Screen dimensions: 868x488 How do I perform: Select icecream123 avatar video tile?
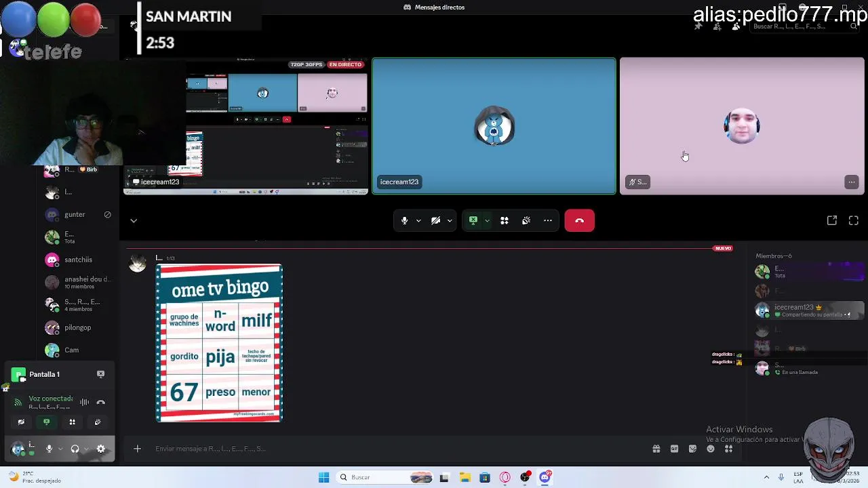click(x=494, y=126)
